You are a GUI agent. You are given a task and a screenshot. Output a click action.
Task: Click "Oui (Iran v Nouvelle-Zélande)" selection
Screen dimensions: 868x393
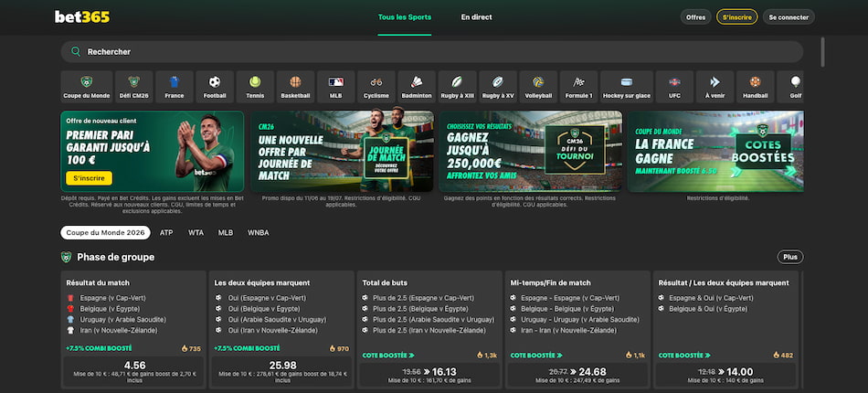click(x=273, y=331)
